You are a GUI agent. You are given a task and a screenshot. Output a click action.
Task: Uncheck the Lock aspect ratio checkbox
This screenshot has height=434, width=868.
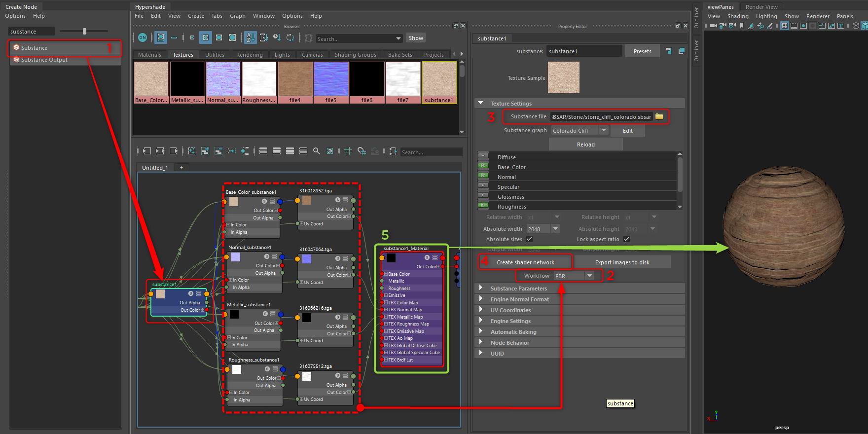(626, 239)
